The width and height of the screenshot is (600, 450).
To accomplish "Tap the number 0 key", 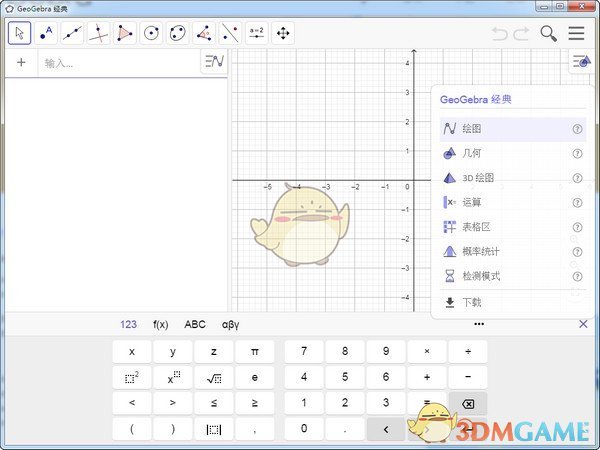I will coord(304,429).
